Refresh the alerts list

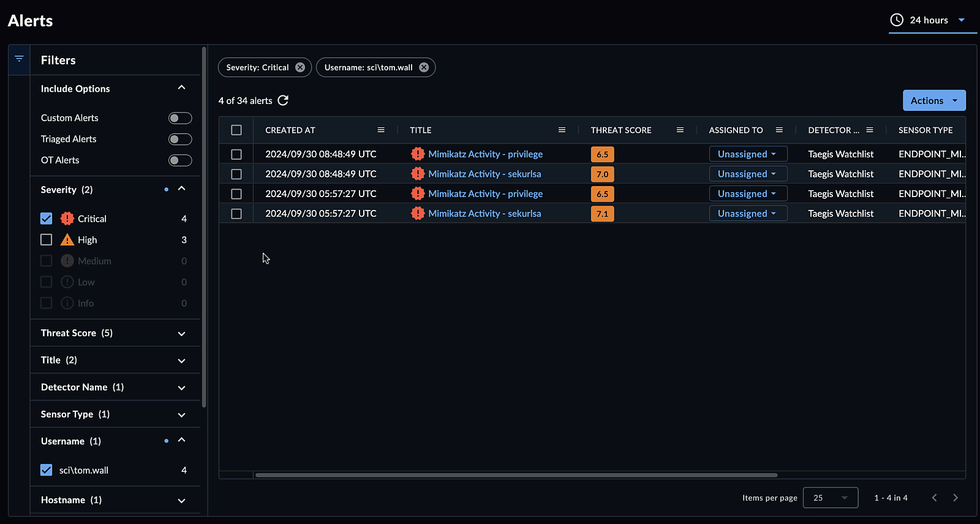click(283, 100)
